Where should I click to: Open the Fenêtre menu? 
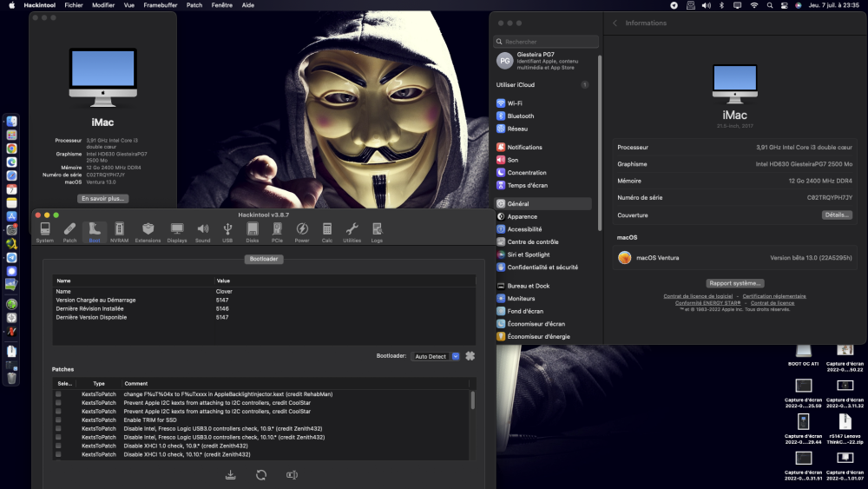tap(222, 5)
